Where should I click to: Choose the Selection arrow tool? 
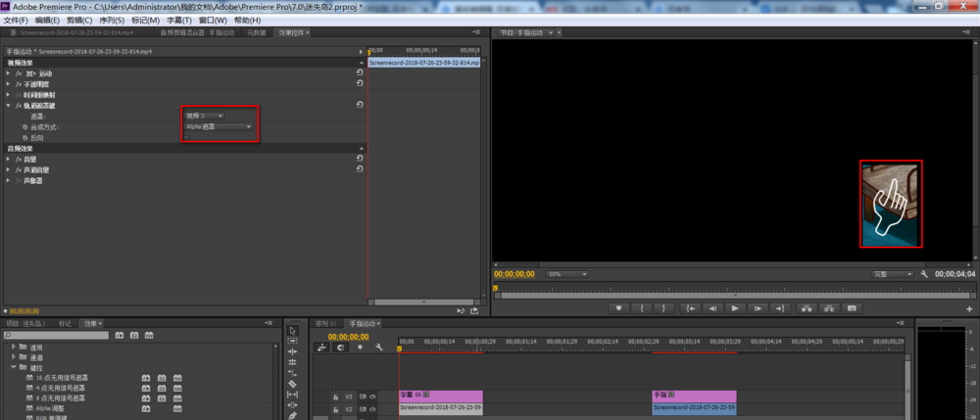pos(292,331)
